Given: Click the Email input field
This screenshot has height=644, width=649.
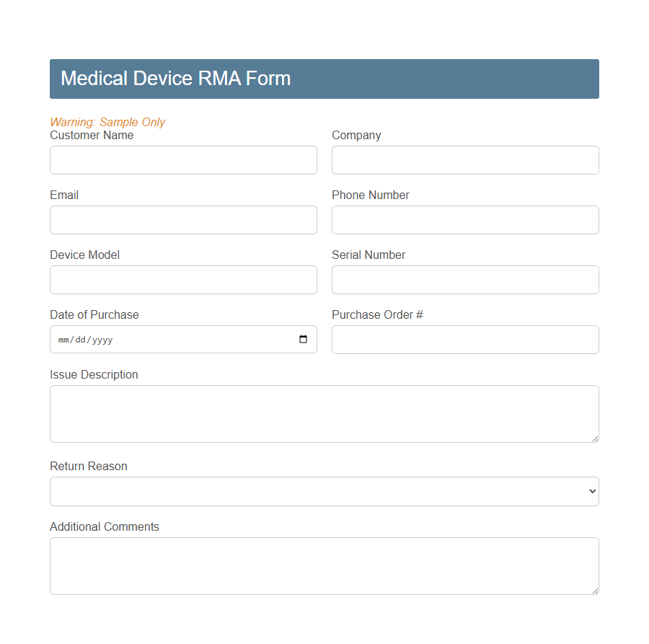Looking at the screenshot, I should (183, 219).
